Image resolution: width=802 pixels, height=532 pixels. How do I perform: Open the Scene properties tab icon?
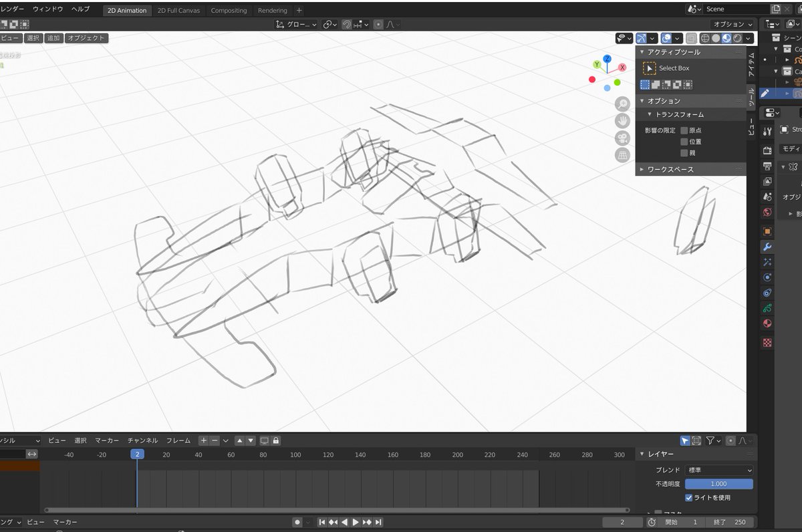pyautogui.click(x=767, y=197)
